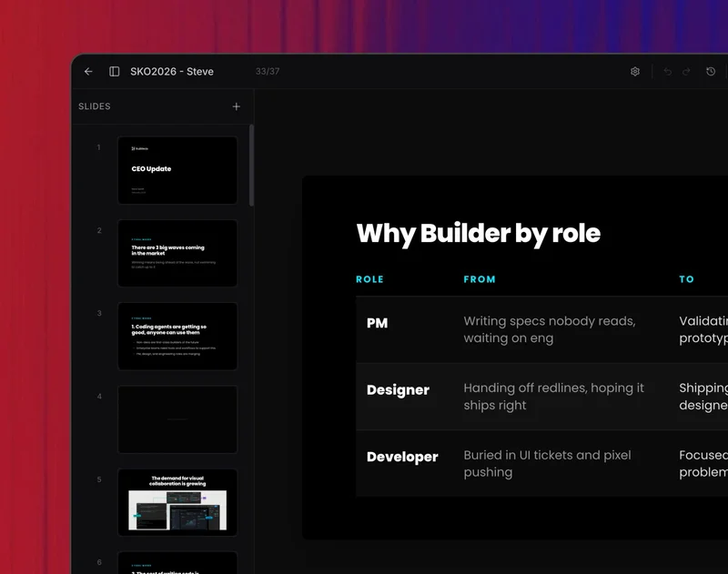Select the blank slide 4 thumbnail
The height and width of the screenshot is (574, 728).
[x=177, y=418]
